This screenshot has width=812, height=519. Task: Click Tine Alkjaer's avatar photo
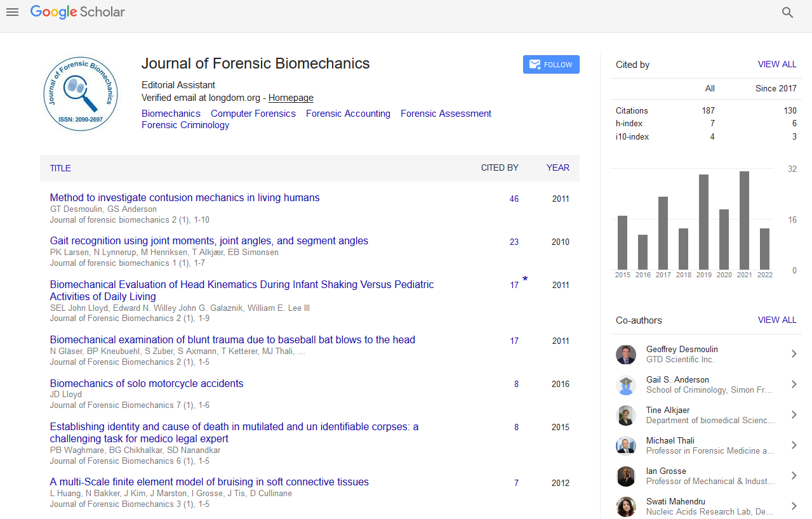[626, 415]
